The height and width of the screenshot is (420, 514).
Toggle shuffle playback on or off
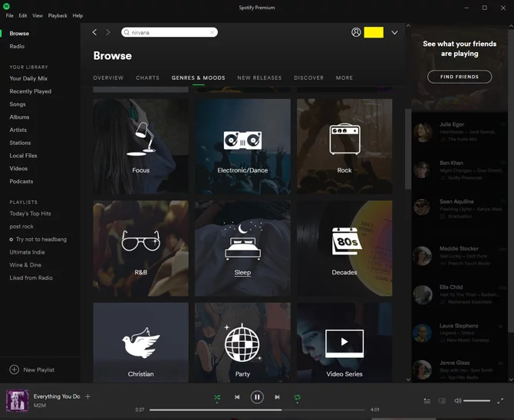(217, 397)
